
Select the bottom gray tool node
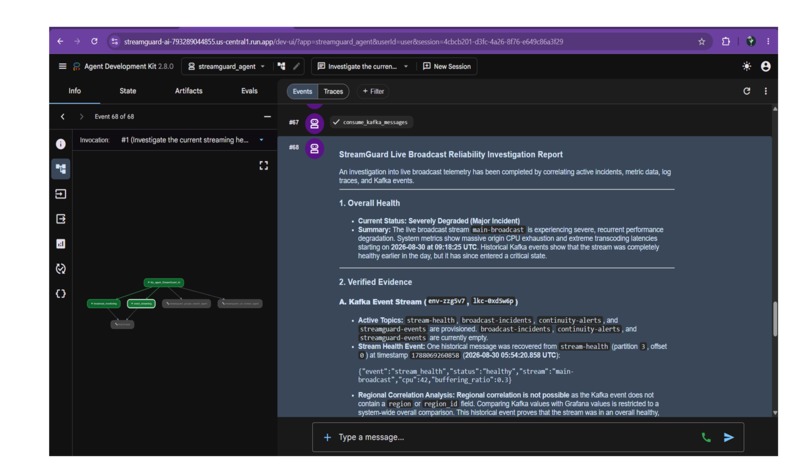[x=122, y=324]
